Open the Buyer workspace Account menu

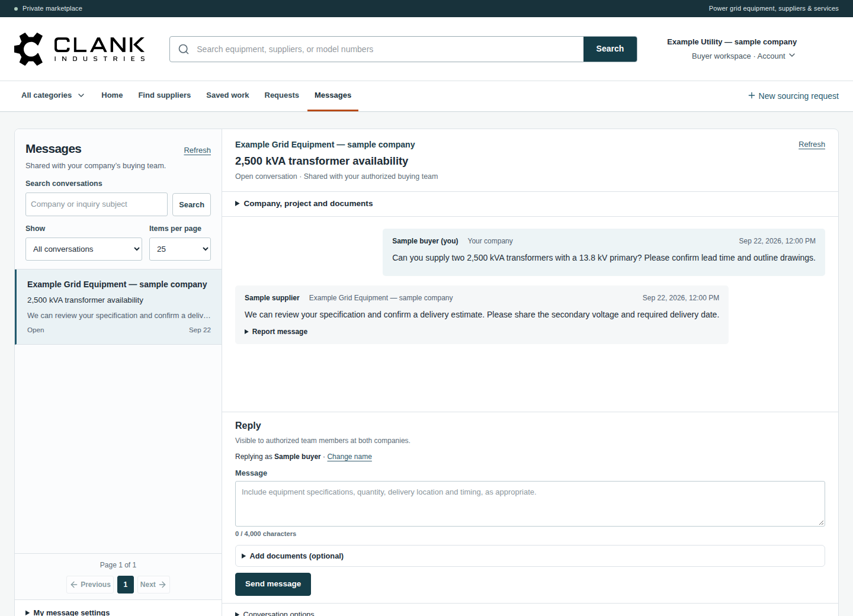(743, 56)
